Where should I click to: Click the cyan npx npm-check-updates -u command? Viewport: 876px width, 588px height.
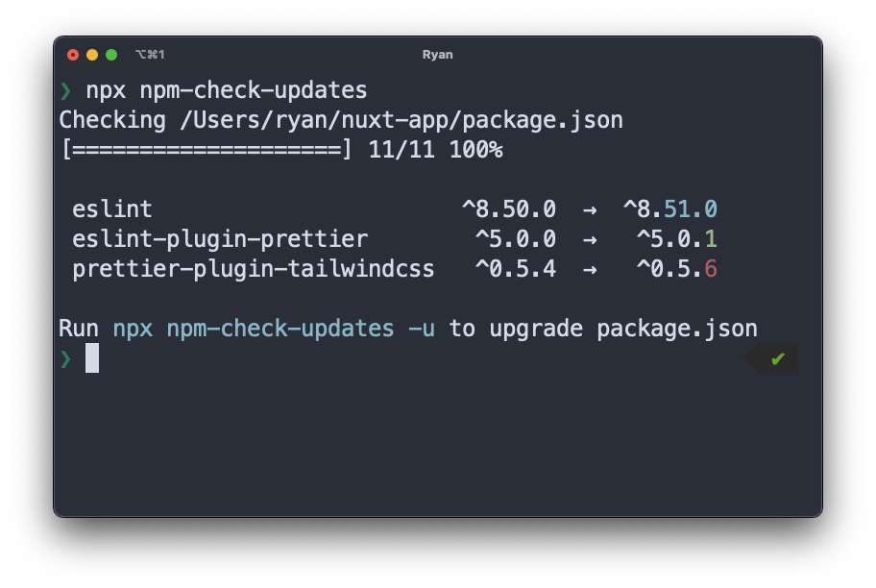click(274, 329)
